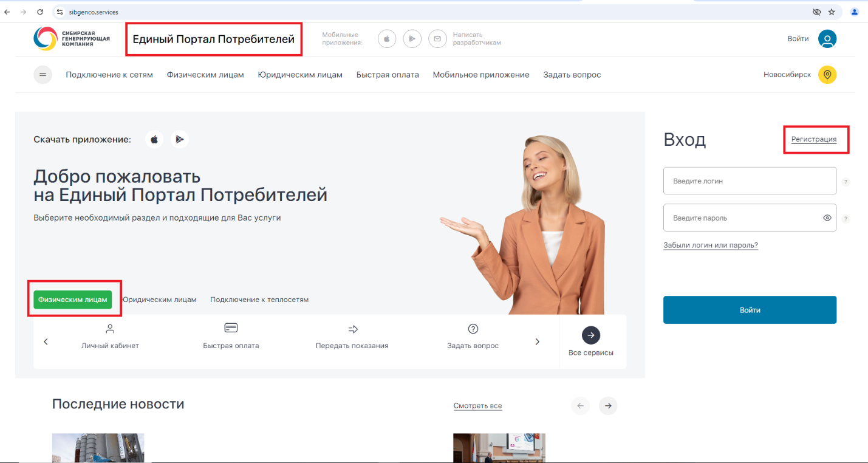Click next news arrow button
The width and height of the screenshot is (868, 463).
pyautogui.click(x=607, y=406)
